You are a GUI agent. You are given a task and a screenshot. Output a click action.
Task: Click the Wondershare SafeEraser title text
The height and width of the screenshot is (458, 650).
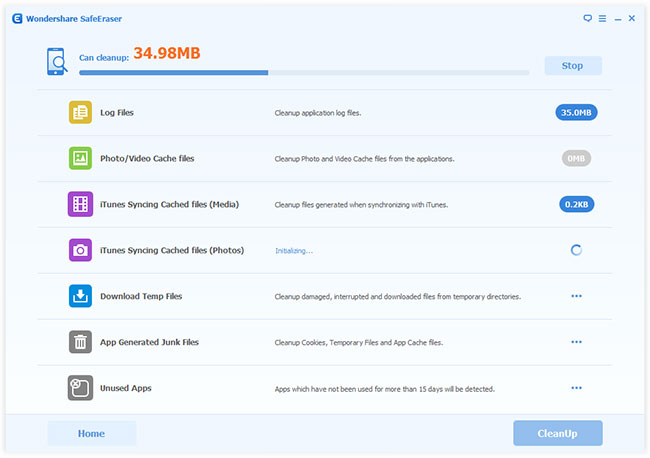(x=74, y=19)
